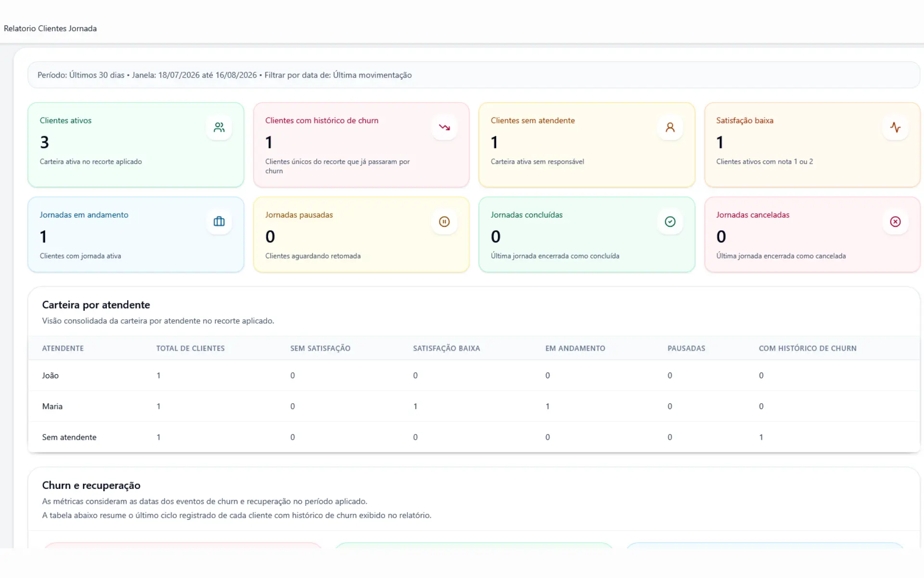
Task: Click the period filter summary bar
Action: (x=474, y=75)
